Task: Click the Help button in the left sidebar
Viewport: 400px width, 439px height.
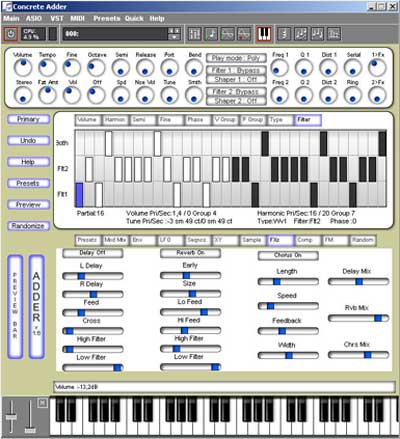Action: point(29,162)
